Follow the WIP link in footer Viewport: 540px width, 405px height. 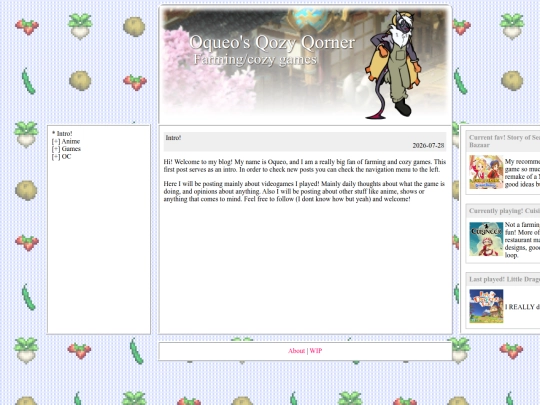[315, 351]
